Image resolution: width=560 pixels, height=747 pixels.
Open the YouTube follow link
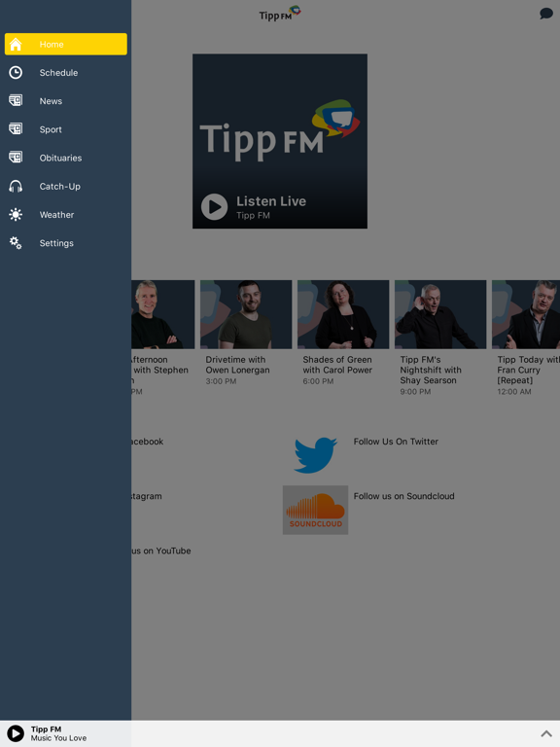(161, 551)
